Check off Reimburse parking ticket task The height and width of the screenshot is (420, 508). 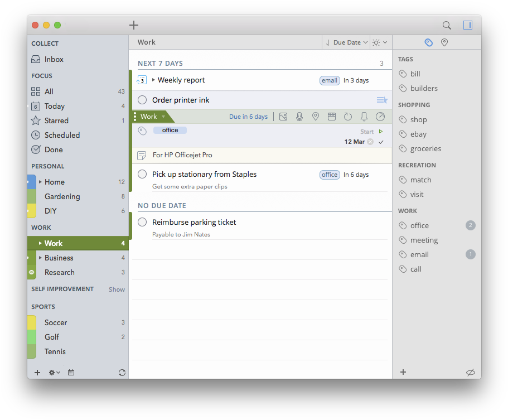pyautogui.click(x=142, y=222)
